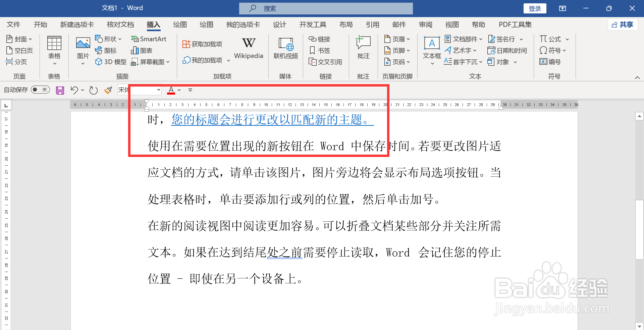Image resolution: width=644 pixels, height=330 pixels.
Task: Open My Add-ins (我的加载项)
Action: (206, 60)
